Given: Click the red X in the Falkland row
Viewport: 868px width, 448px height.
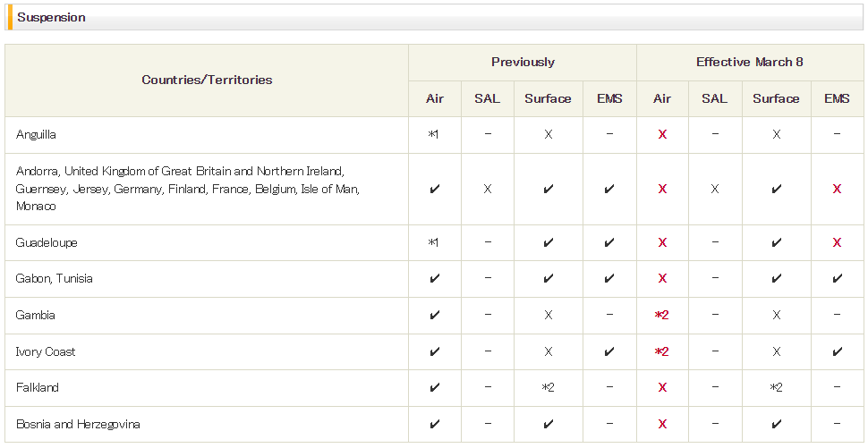Looking at the screenshot, I should [662, 388].
